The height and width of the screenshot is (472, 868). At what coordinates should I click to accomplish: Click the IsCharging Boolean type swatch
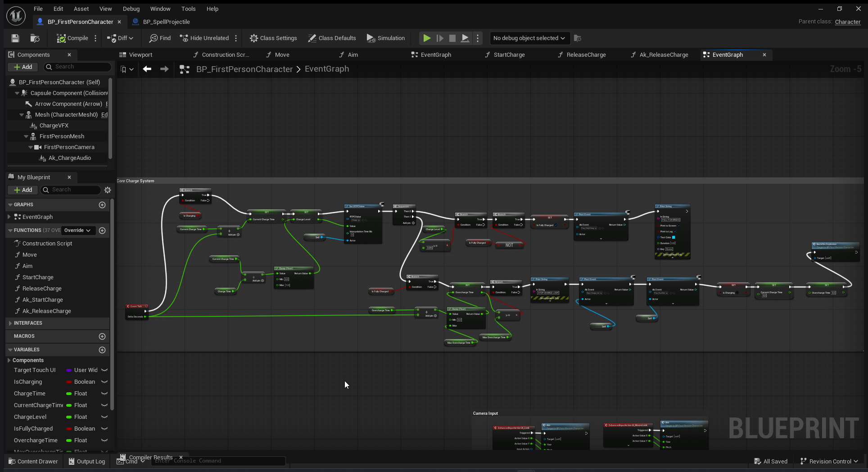click(x=69, y=382)
